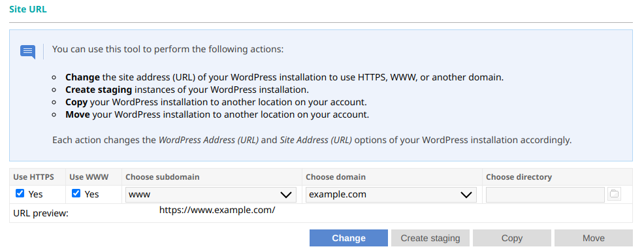Click the Use HTTPS column header
644x251 pixels.
[34, 177]
